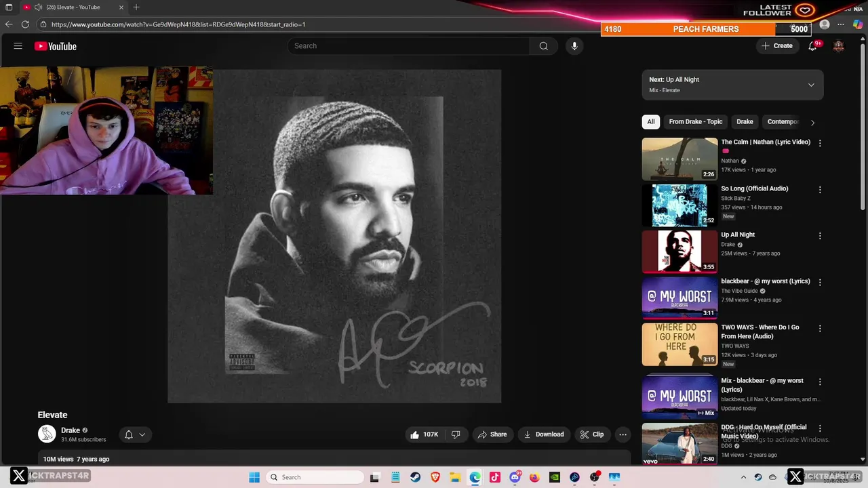
Task: Open the YouTube notifications bell
Action: click(x=812, y=46)
